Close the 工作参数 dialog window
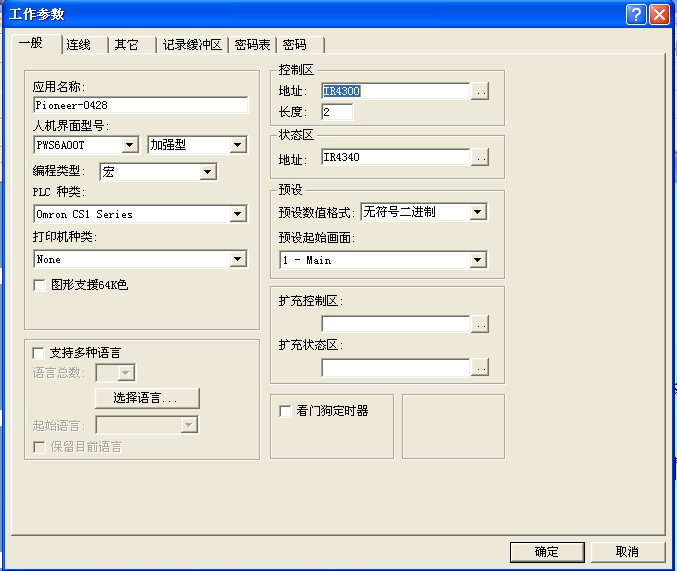The height and width of the screenshot is (571, 677). coord(659,14)
